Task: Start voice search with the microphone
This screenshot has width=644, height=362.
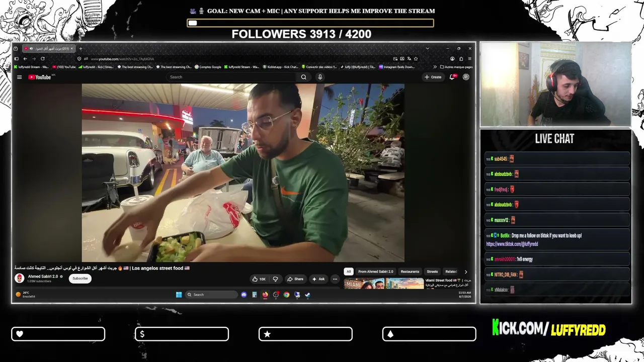Action: point(320,77)
